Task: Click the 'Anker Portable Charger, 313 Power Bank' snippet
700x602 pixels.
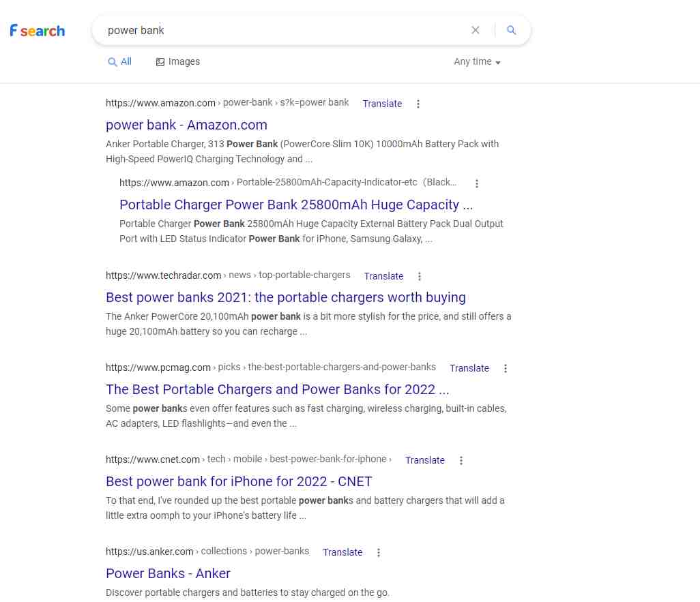Action: (302, 152)
